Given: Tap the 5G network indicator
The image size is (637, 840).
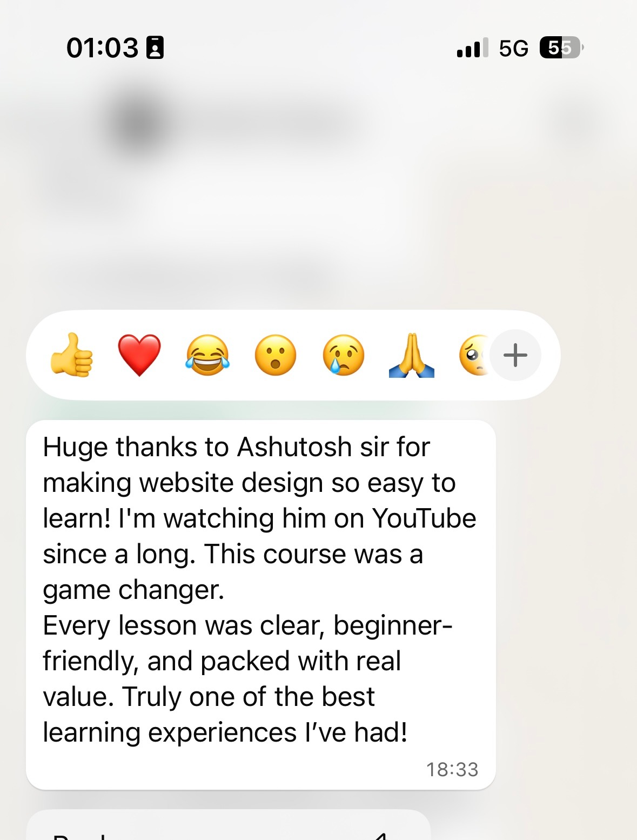Looking at the screenshot, I should (513, 48).
